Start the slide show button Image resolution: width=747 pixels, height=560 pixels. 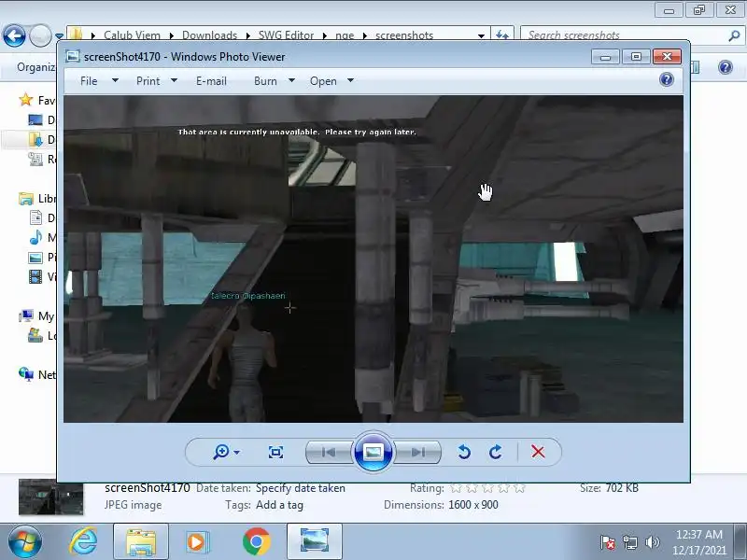coord(373,452)
